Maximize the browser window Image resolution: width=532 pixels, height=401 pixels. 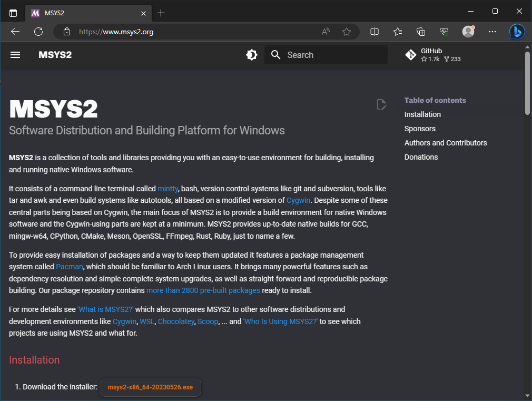(495, 11)
